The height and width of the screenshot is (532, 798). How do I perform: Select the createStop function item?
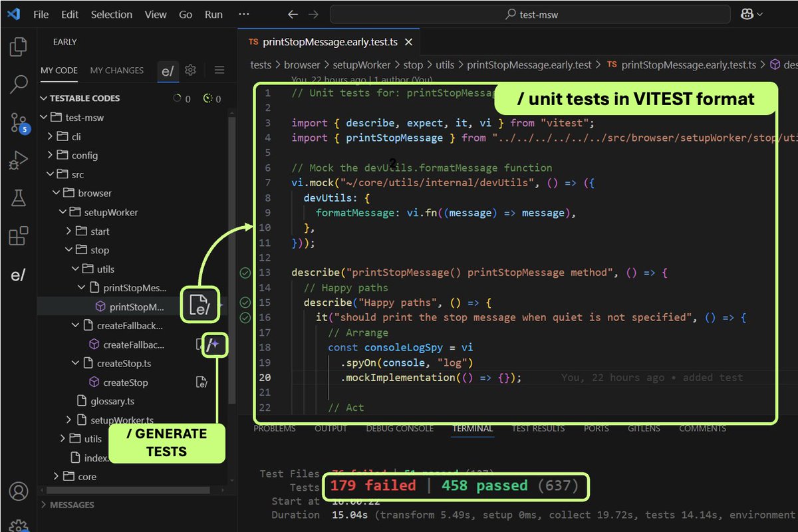pyautogui.click(x=126, y=382)
